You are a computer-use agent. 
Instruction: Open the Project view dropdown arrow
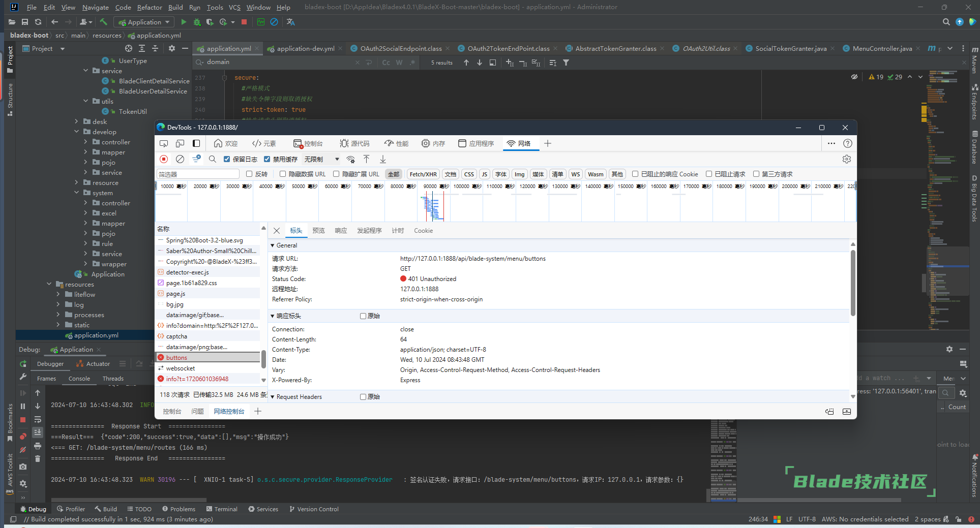(x=63, y=49)
